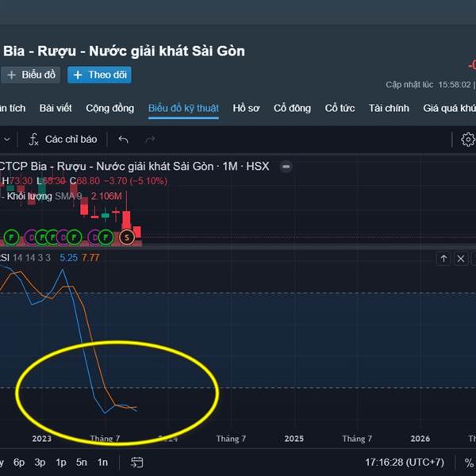The image size is (476, 476).
Task: Click the Cập nhật lúc 15:58:02 timestamp
Action: click(x=428, y=85)
